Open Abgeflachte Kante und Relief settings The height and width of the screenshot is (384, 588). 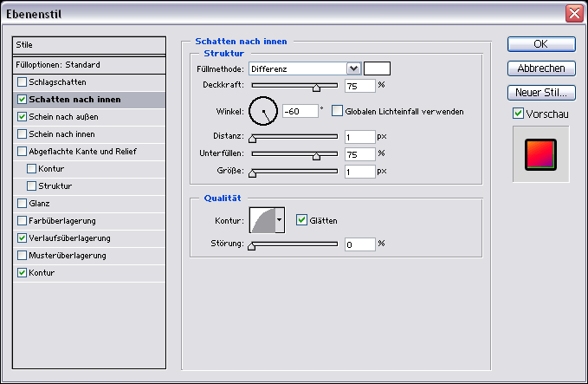click(x=89, y=152)
